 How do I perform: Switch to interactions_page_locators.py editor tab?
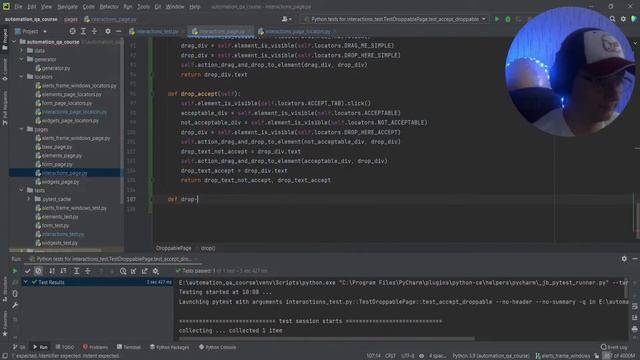298,31
